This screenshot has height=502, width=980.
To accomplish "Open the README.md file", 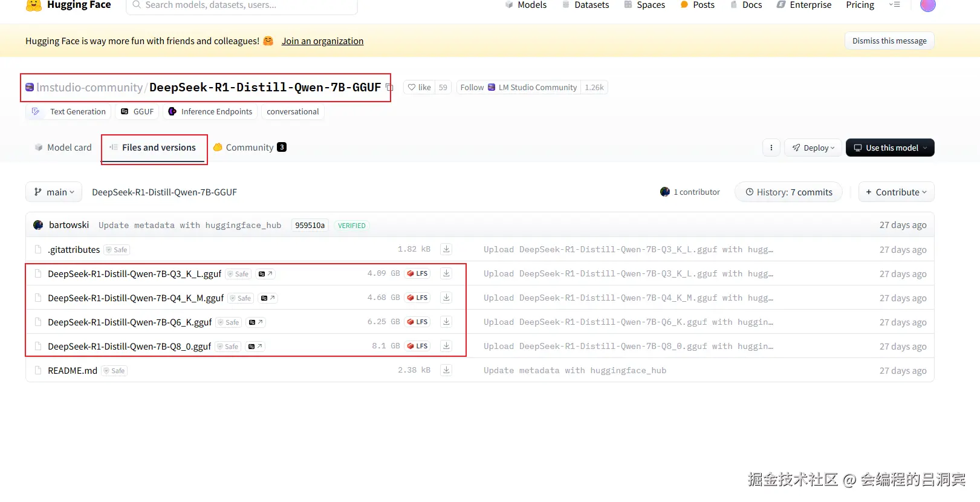I will [x=73, y=371].
